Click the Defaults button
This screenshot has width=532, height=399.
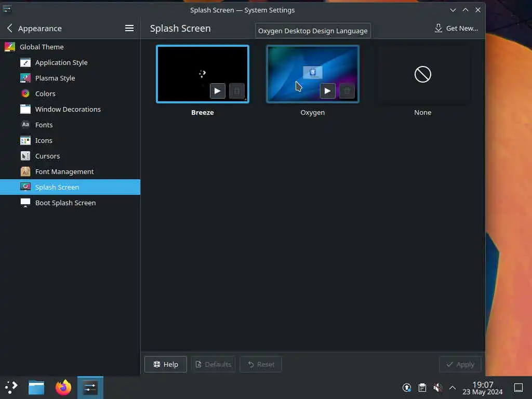(x=214, y=364)
